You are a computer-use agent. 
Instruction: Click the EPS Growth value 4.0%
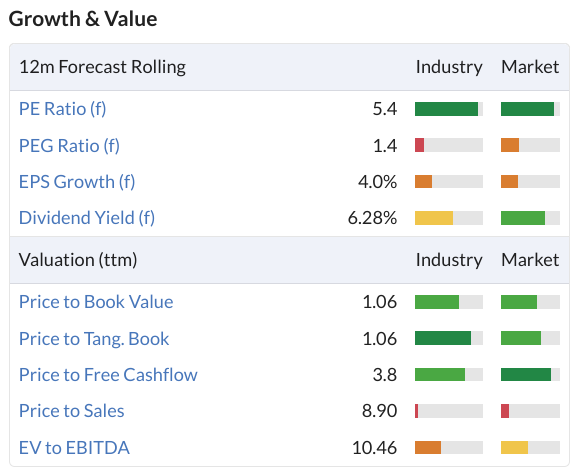coord(377,182)
